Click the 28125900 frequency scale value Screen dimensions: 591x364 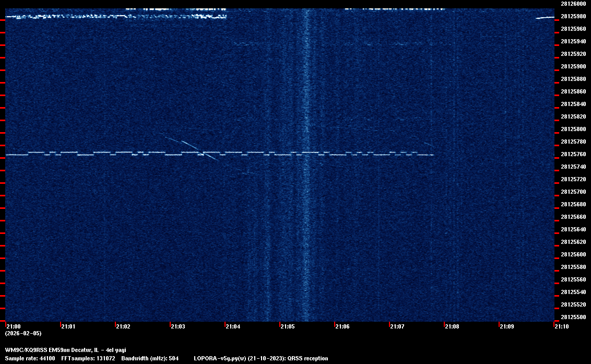573,66
